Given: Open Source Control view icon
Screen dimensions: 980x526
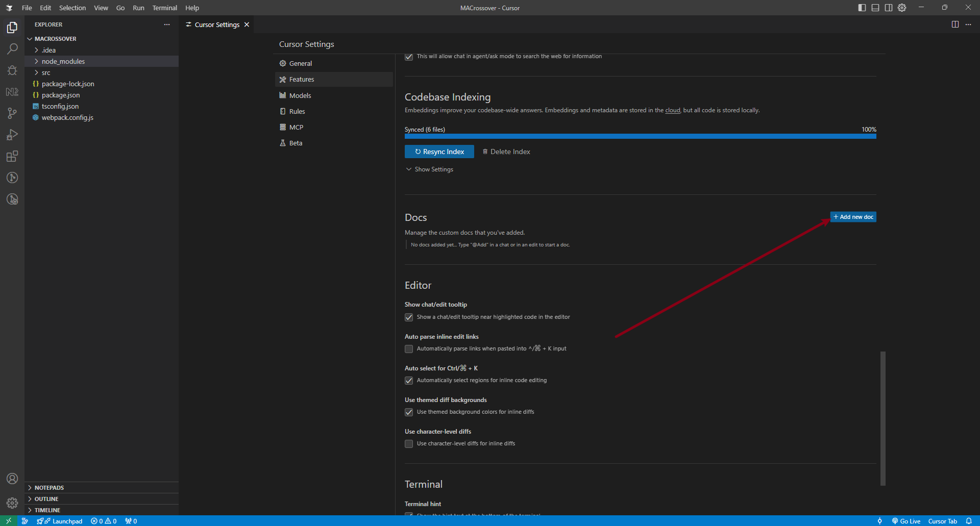Looking at the screenshot, I should (x=12, y=113).
